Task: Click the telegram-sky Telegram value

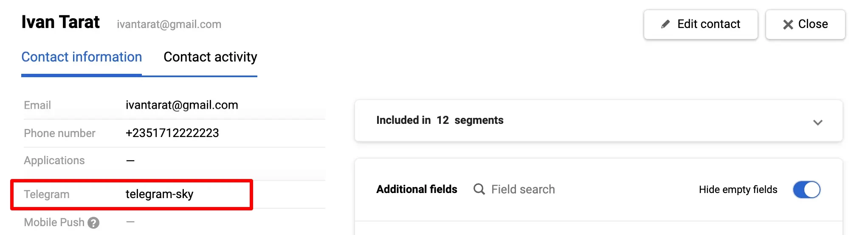Action: point(159,194)
